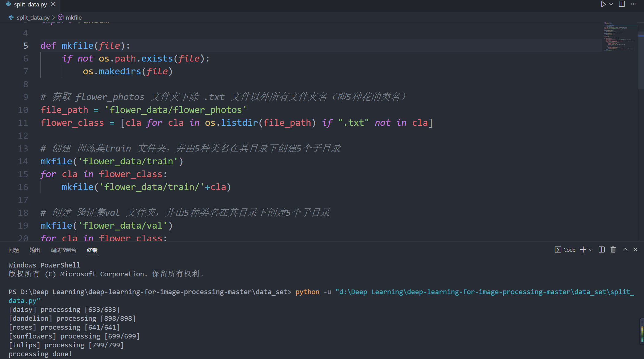
Task: Click the line 13 comment about train folder
Action: click(191, 148)
